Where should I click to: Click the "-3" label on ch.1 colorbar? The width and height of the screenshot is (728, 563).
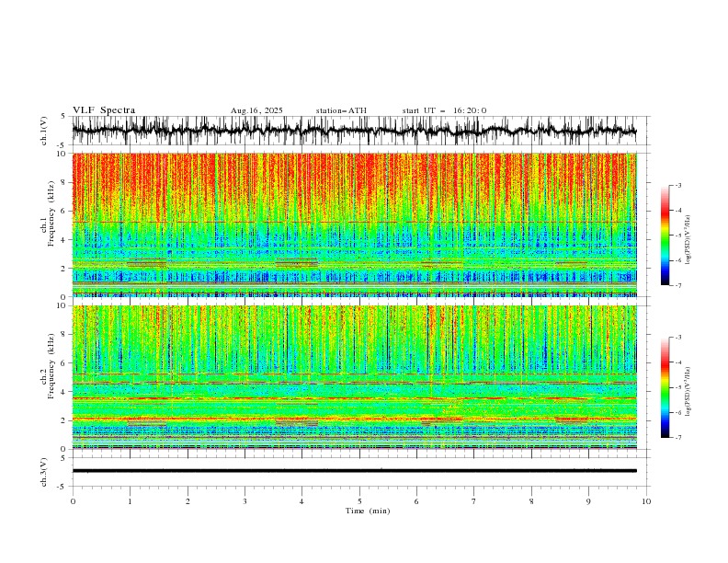677,185
